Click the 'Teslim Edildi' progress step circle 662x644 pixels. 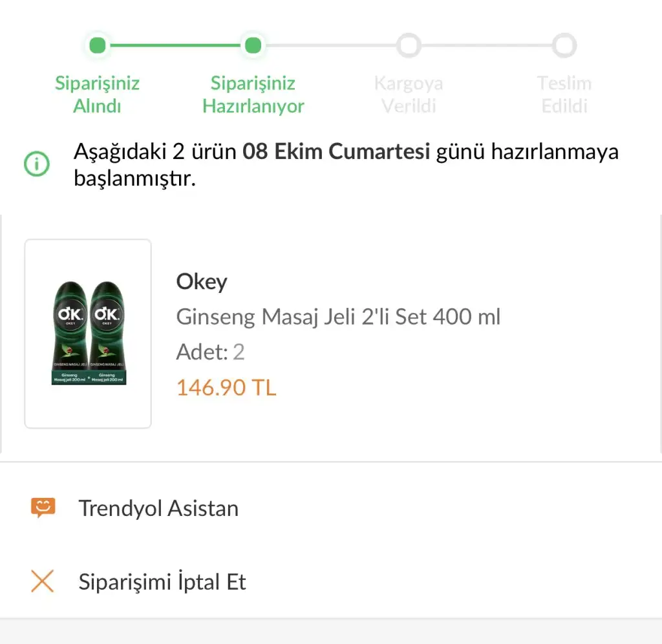coord(564,45)
